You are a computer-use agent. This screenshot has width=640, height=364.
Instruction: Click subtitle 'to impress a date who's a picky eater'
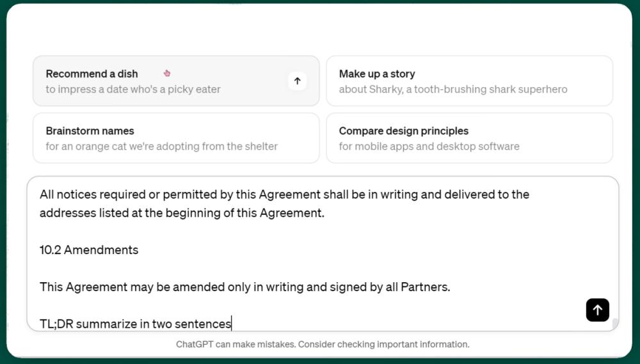click(x=133, y=90)
